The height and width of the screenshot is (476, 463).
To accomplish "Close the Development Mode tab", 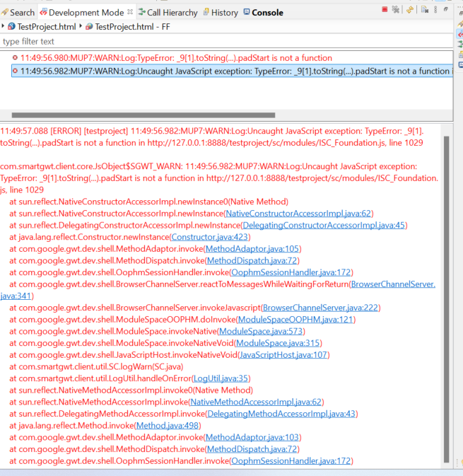I will (129, 12).
